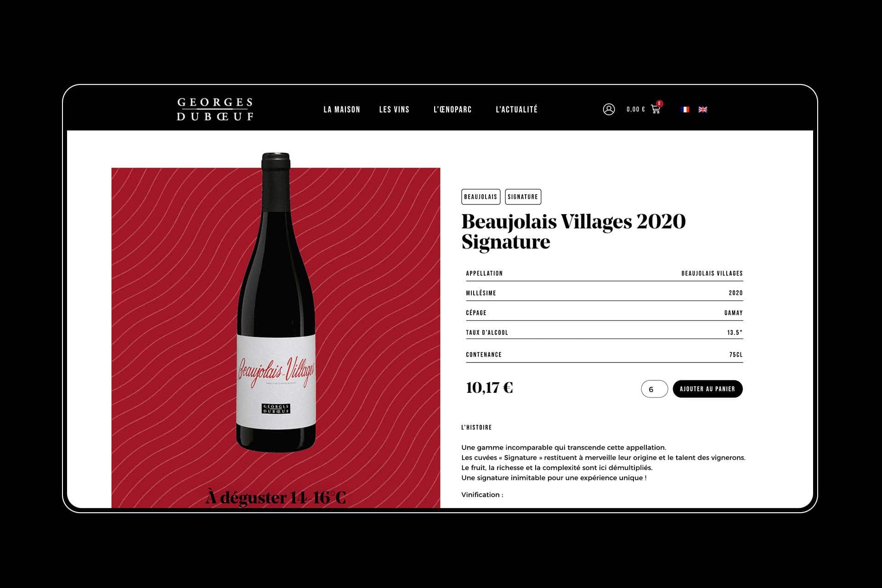Switch language with the UK flag
Image resolution: width=882 pixels, height=588 pixels.
pos(703,109)
